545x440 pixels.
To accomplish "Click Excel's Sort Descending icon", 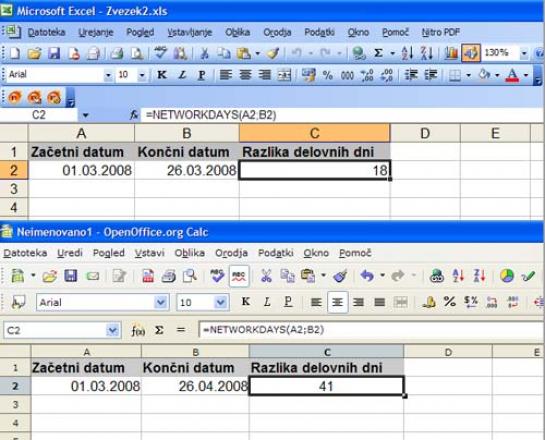I will tap(426, 53).
